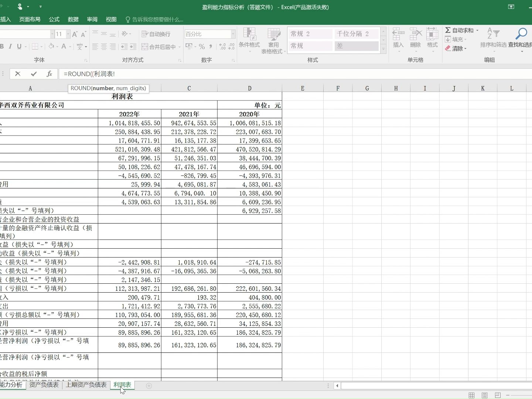The height and width of the screenshot is (399, 532).
Task: Click the Align Right icon
Action: tap(113, 47)
